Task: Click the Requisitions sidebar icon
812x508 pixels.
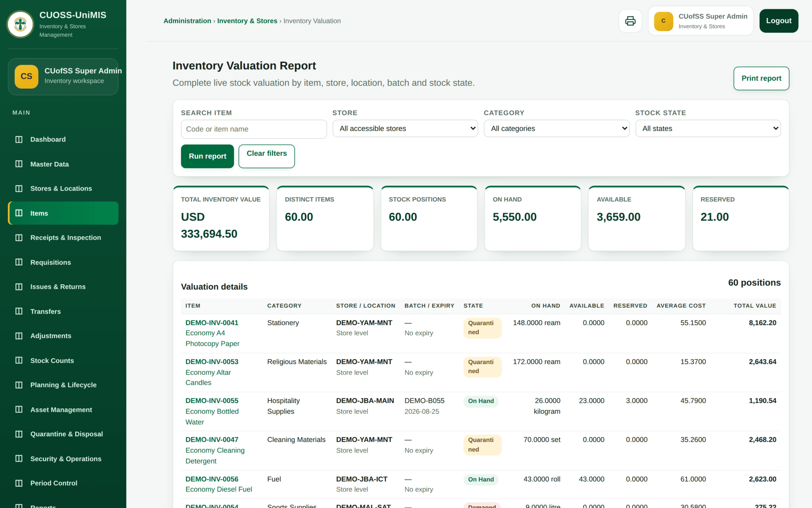Action: pyautogui.click(x=19, y=262)
